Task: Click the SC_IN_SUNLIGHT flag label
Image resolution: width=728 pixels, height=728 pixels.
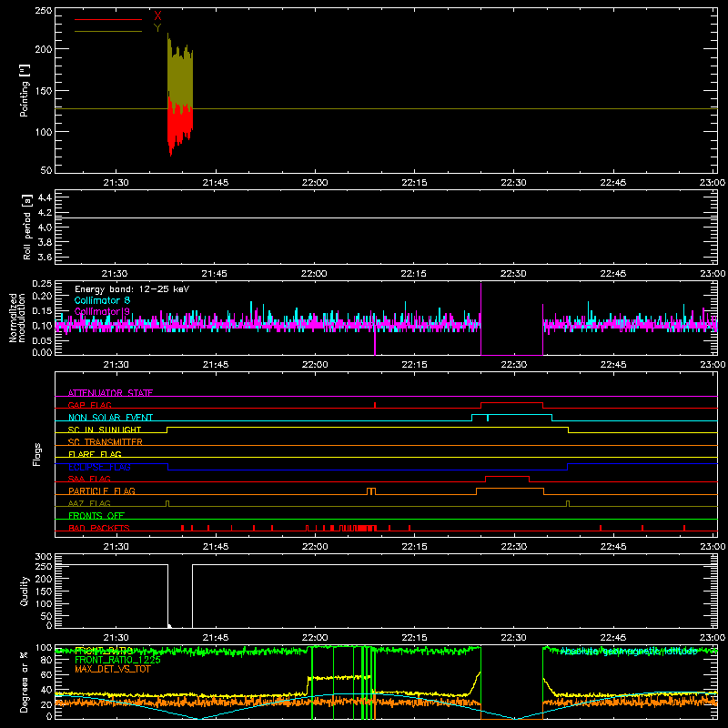Action: pos(105,430)
